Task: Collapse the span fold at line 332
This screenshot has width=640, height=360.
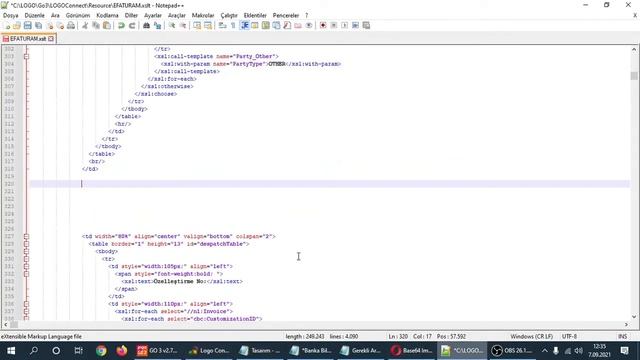Action: point(27,274)
